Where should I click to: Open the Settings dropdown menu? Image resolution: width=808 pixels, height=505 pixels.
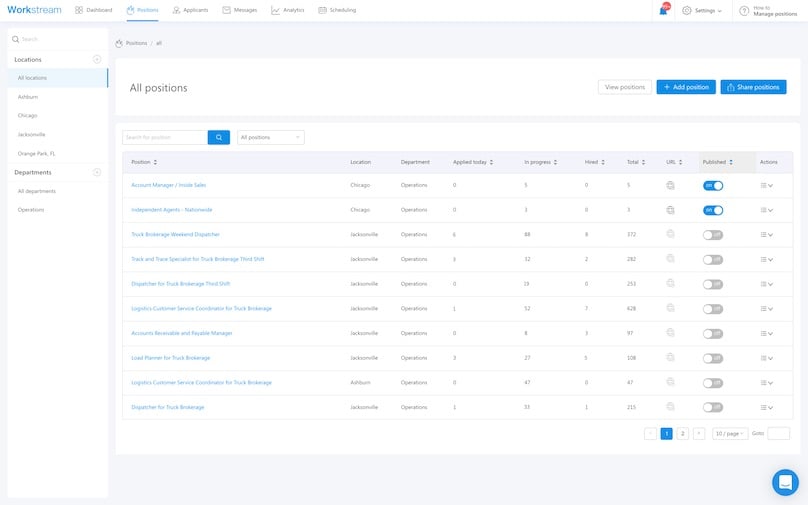[701, 10]
